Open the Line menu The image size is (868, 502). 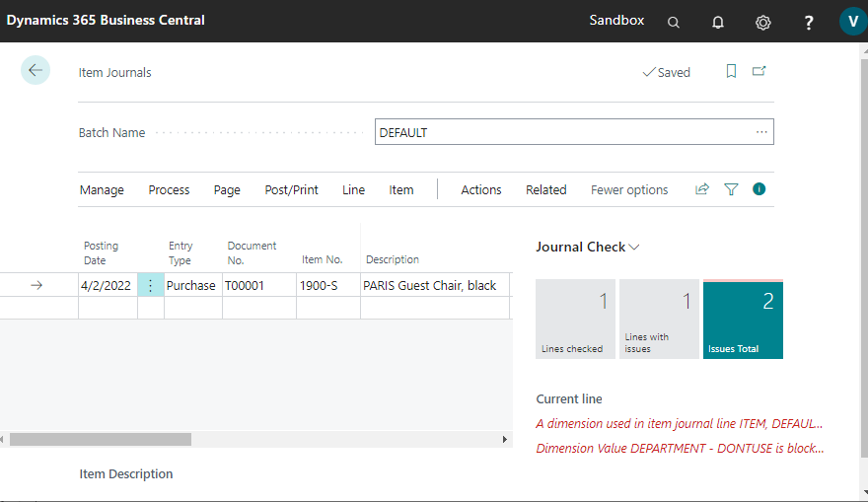click(x=353, y=189)
